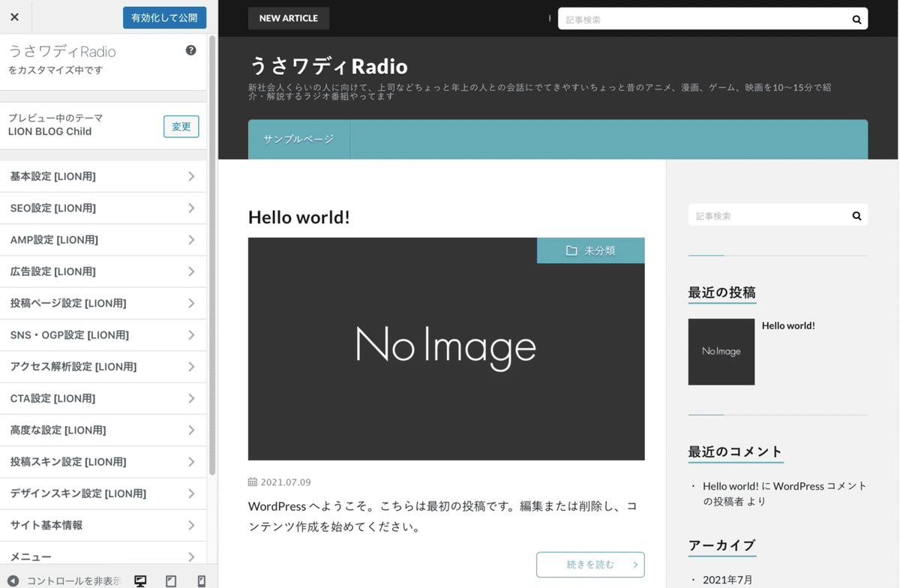Open サンプルページ navigation item
Screen dimensions: 900x588
click(x=298, y=139)
